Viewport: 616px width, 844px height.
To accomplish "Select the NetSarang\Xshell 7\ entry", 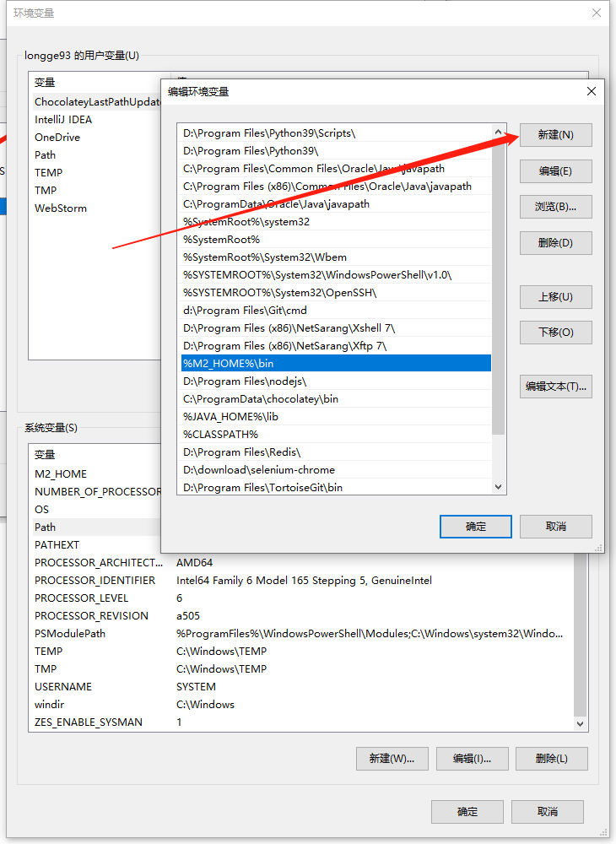I will (336, 328).
